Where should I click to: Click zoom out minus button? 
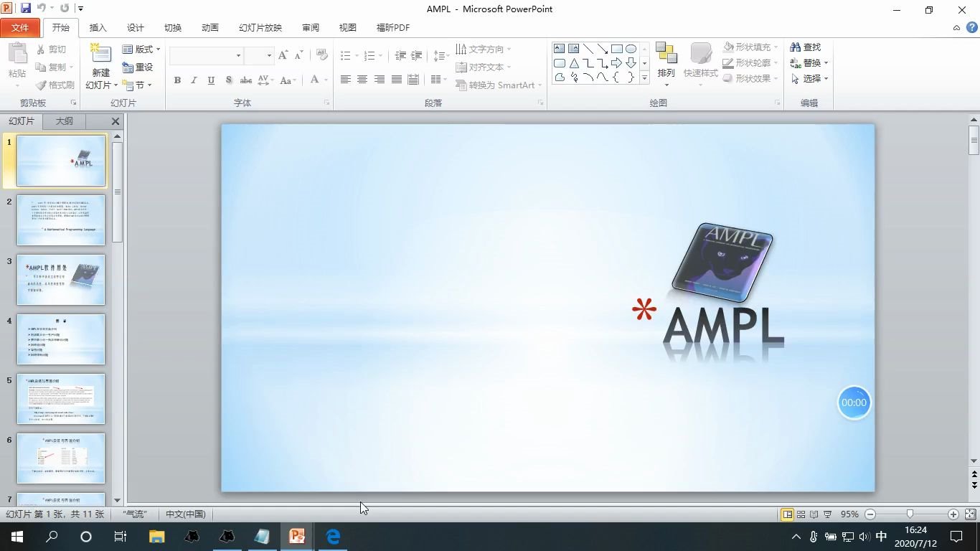pos(870,514)
